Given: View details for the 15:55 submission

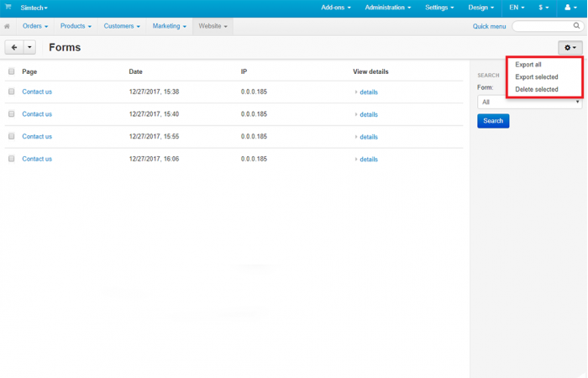Looking at the screenshot, I should [x=369, y=137].
